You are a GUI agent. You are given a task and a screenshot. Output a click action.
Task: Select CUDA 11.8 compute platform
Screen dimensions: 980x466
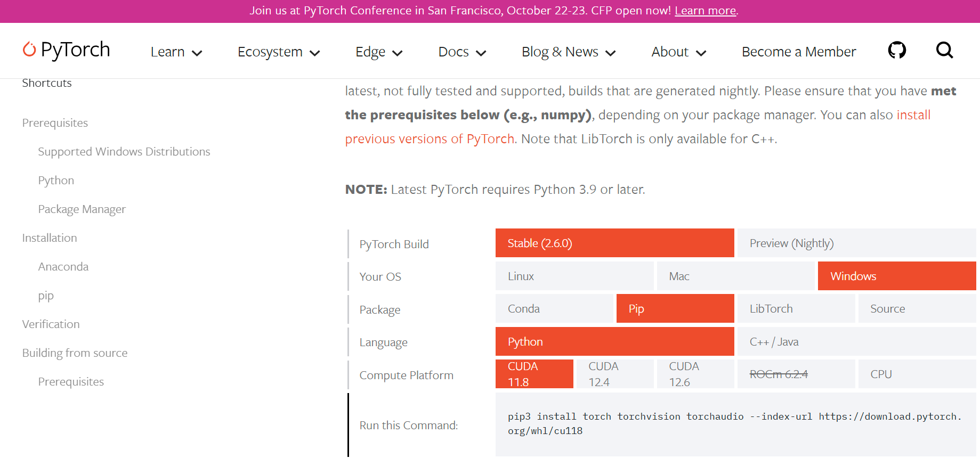click(534, 374)
